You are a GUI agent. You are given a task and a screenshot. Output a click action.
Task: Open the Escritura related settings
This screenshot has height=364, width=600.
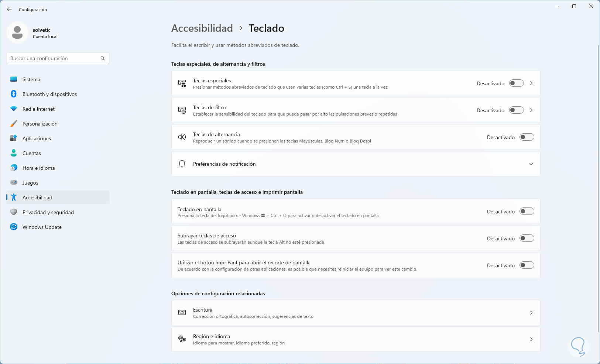pyautogui.click(x=356, y=313)
